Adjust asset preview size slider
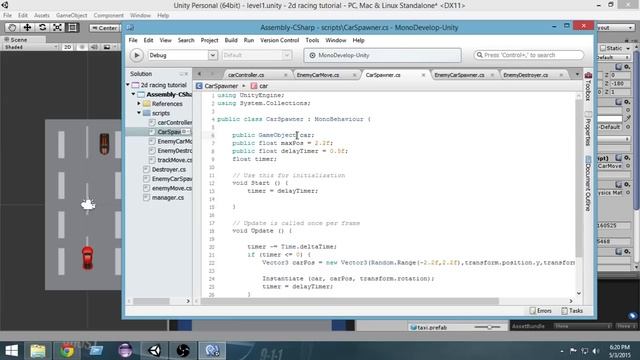 (x=488, y=327)
